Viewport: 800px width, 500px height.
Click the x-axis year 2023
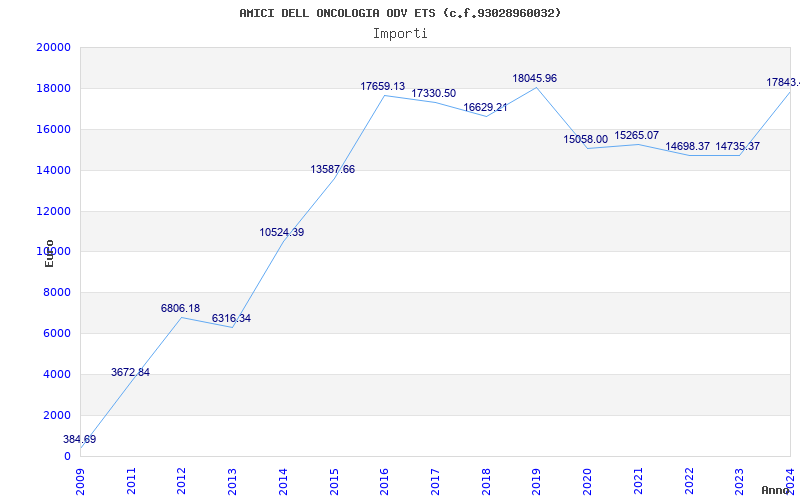(740, 482)
